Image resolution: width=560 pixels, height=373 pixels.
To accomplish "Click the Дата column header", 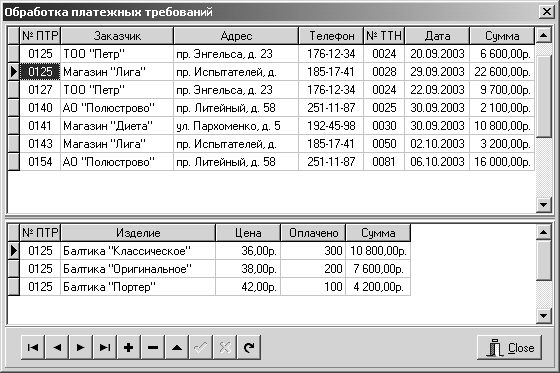I will click(x=437, y=36).
